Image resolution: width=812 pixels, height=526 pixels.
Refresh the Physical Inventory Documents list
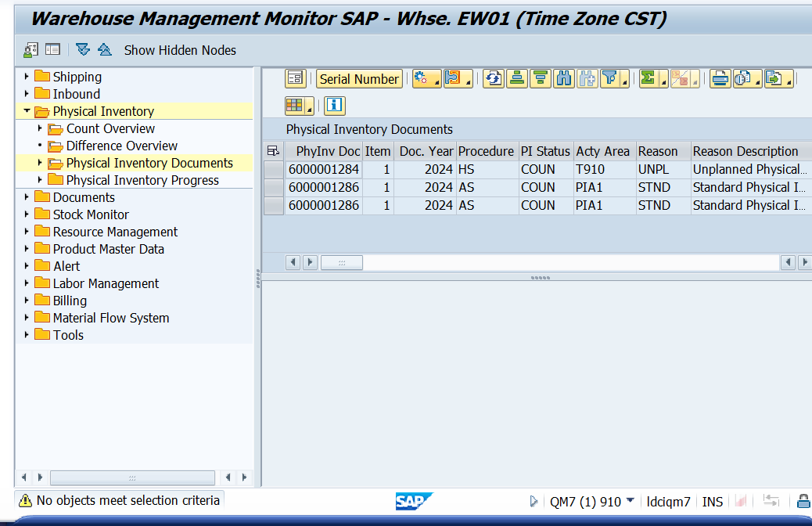[494, 79]
